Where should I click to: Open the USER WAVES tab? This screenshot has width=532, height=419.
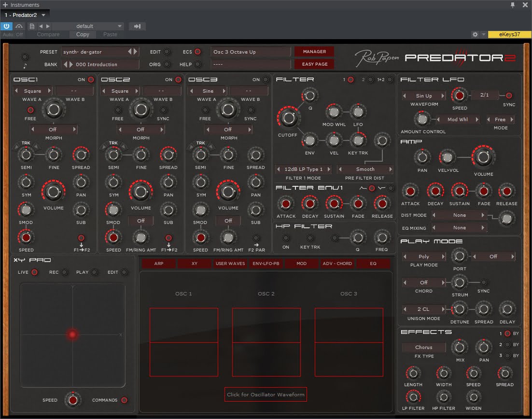[230, 263]
